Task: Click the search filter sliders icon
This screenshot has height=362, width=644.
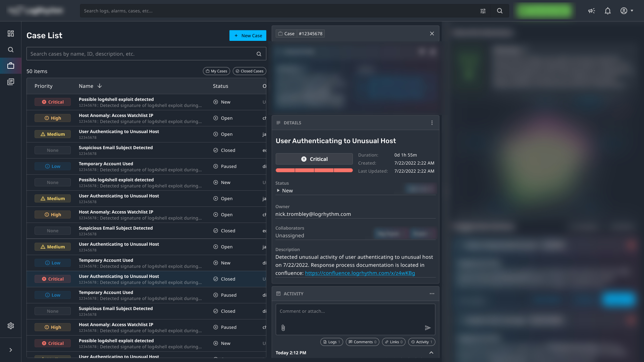Action: tap(483, 11)
